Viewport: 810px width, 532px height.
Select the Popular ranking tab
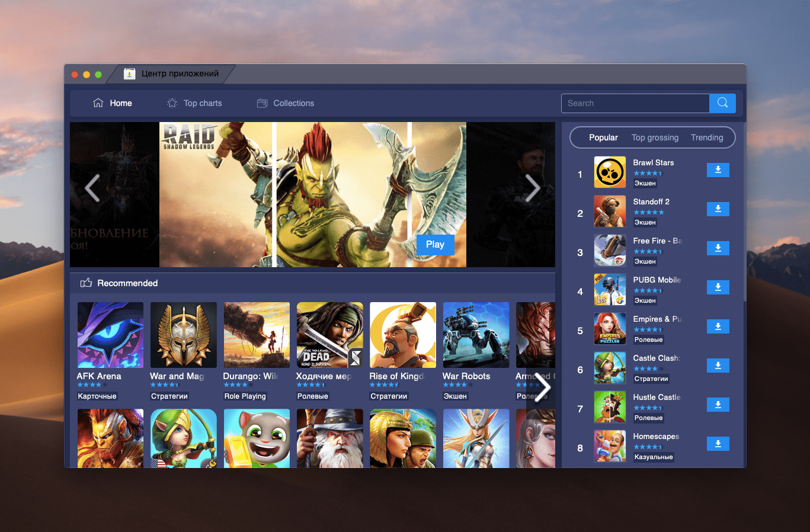(x=603, y=137)
